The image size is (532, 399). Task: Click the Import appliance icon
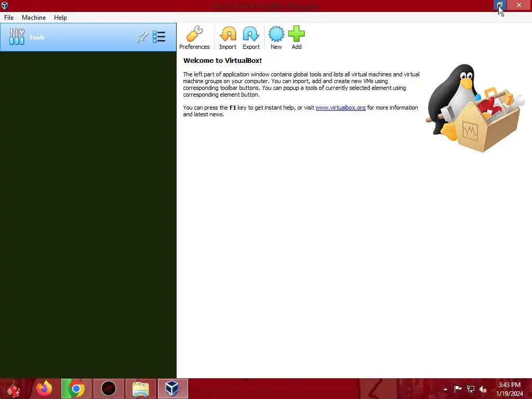click(228, 37)
